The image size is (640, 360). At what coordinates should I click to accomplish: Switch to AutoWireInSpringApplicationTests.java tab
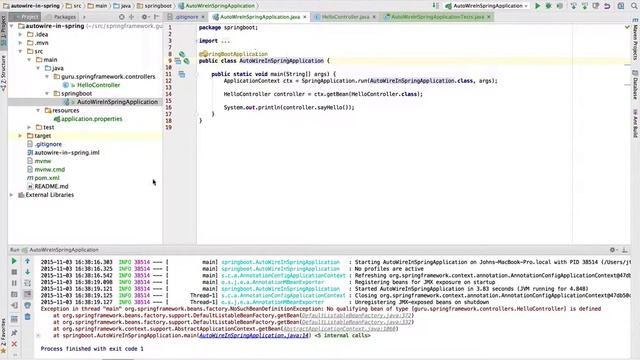pyautogui.click(x=437, y=17)
